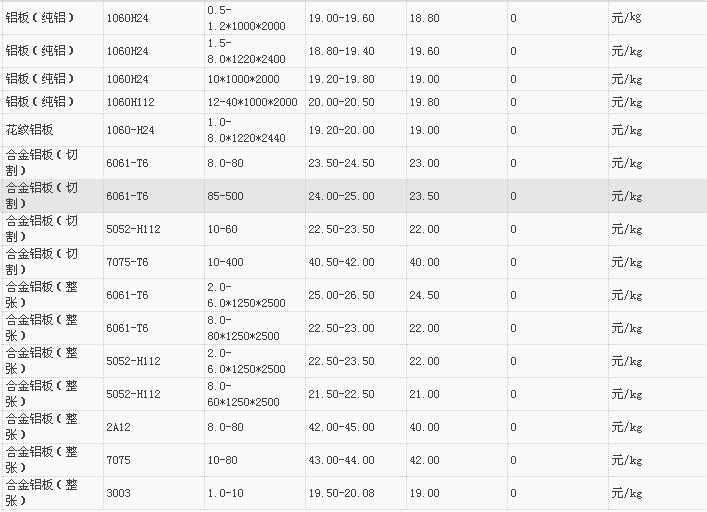
Task: Select the 2A12 alloy grade cell
Action: pyautogui.click(x=118, y=427)
